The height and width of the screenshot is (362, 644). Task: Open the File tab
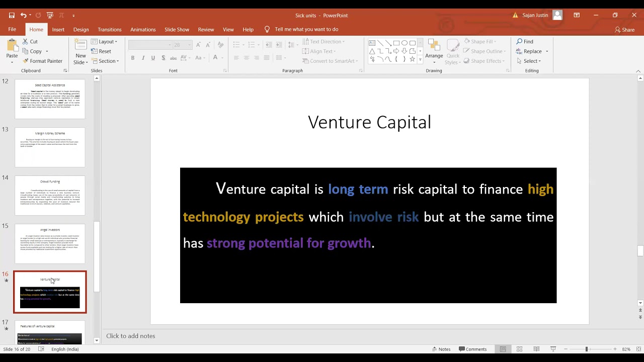coord(12,30)
